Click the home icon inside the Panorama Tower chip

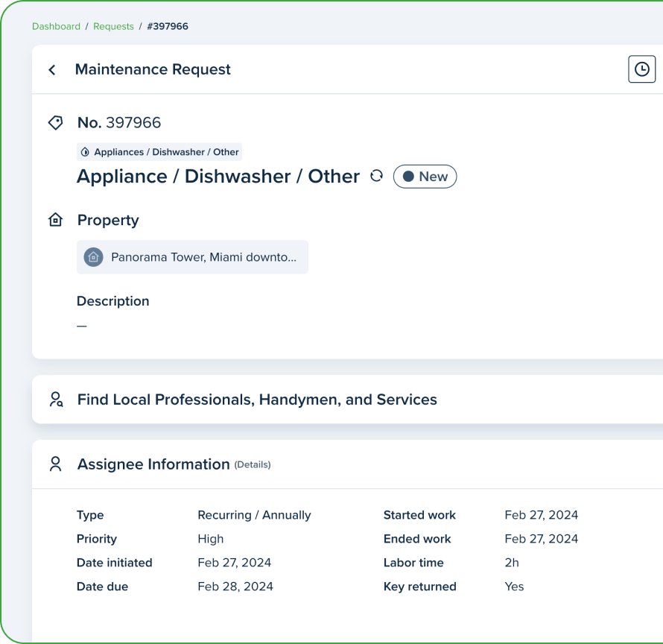[92, 256]
